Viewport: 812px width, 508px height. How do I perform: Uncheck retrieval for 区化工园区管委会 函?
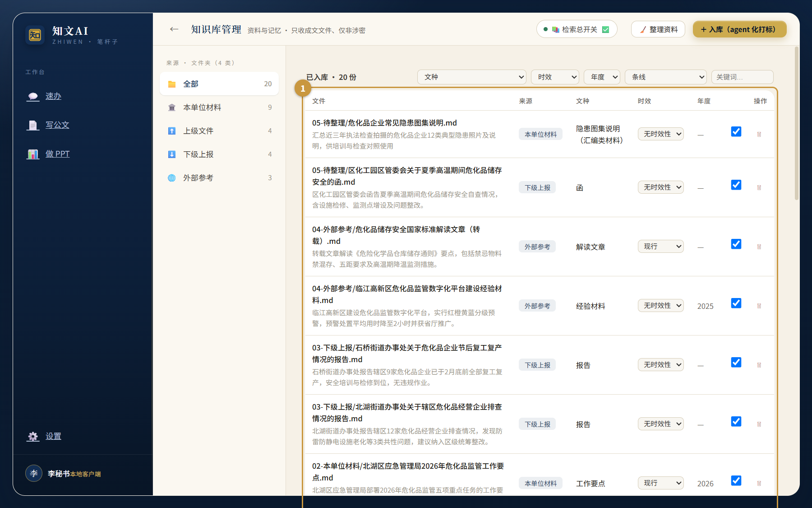736,185
